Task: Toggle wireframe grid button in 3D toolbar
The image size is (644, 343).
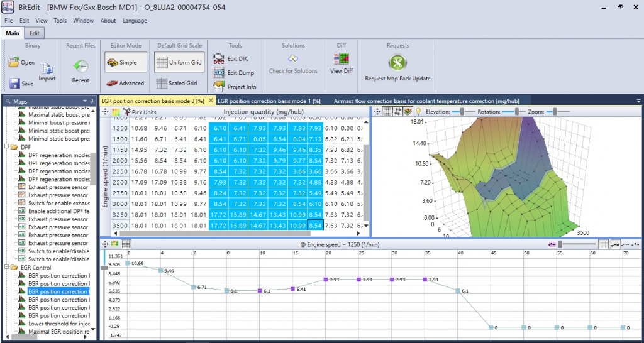Action: tap(387, 111)
